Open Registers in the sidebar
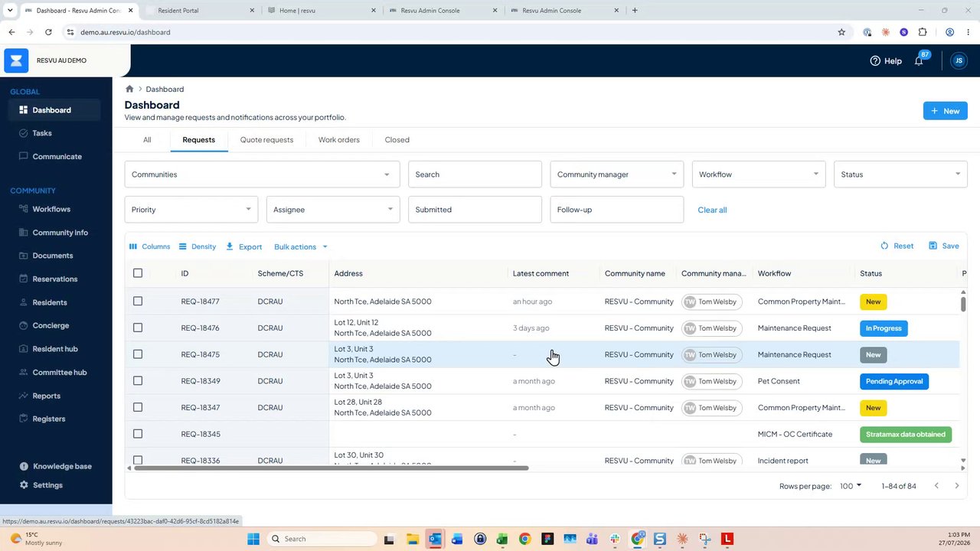This screenshot has height=551, width=980. [49, 419]
